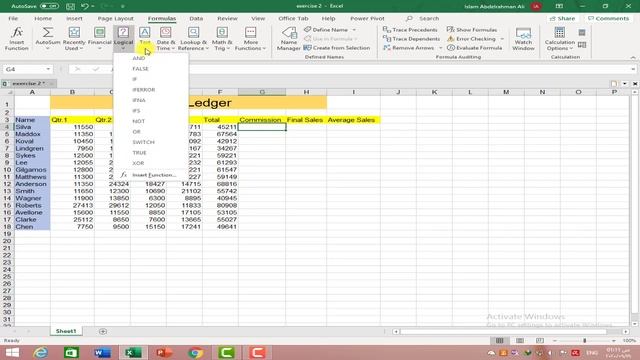Expand the Define Name dropdown arrow
Screen dimensions: 640x360
(354, 30)
